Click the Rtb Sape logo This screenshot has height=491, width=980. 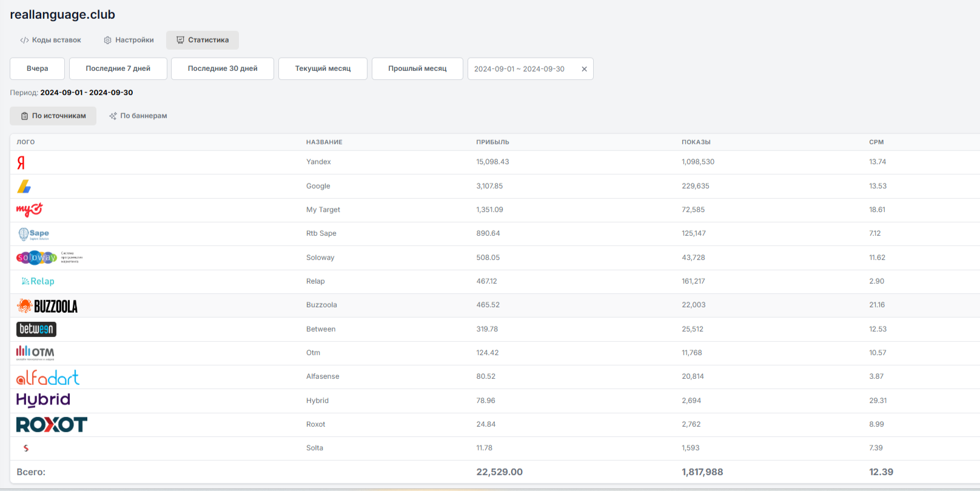point(34,234)
